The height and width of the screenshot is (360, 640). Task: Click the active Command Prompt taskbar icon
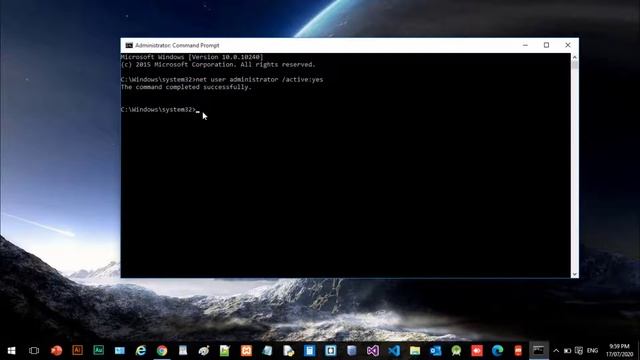point(538,350)
